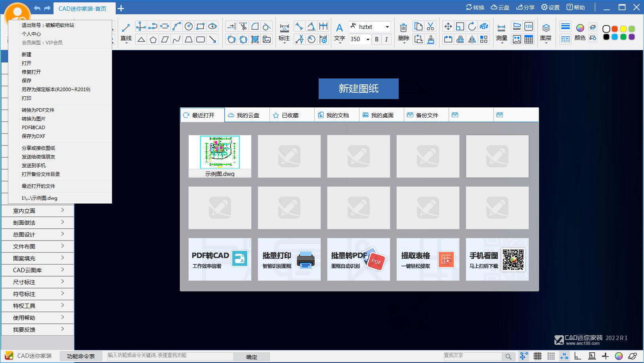Select the angular dimension tool
The height and width of the screenshot is (363, 644).
(x=311, y=27)
